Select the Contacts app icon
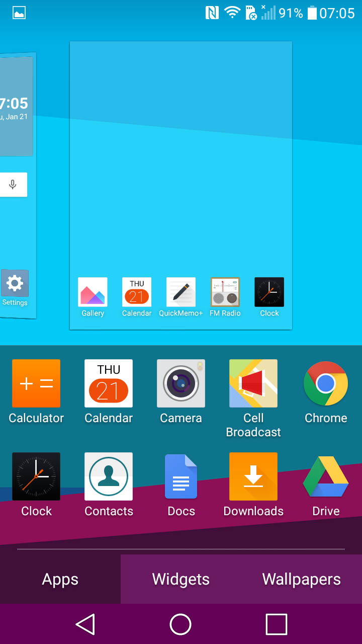The height and width of the screenshot is (644, 362). pos(109,476)
